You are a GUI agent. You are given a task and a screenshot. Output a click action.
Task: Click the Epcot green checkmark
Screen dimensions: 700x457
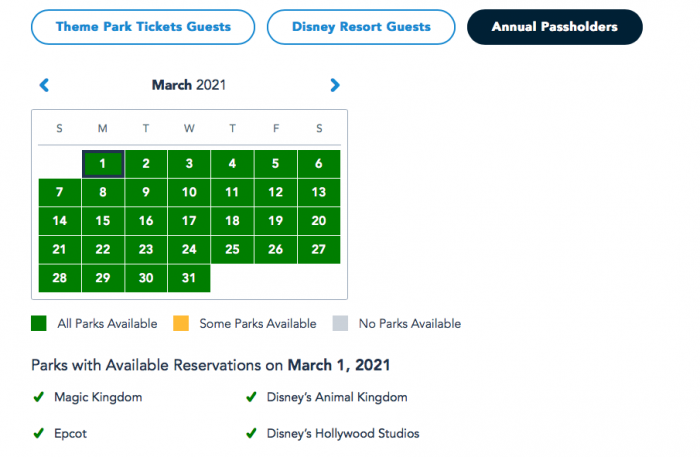point(38,434)
